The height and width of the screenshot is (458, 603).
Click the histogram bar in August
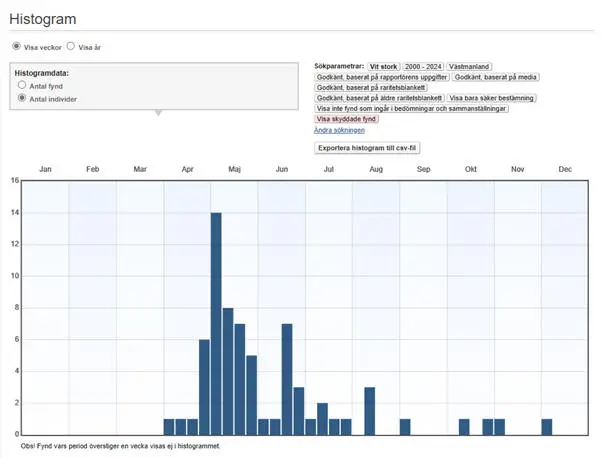click(369, 410)
